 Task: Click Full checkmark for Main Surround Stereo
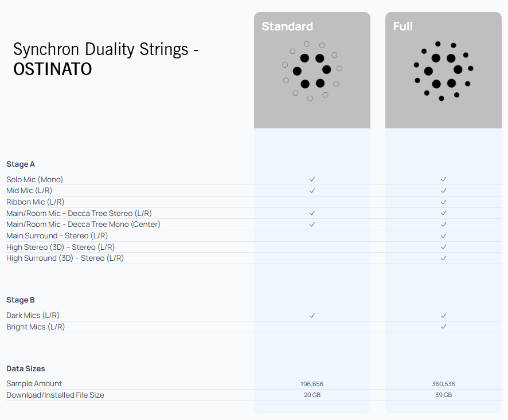pos(443,235)
